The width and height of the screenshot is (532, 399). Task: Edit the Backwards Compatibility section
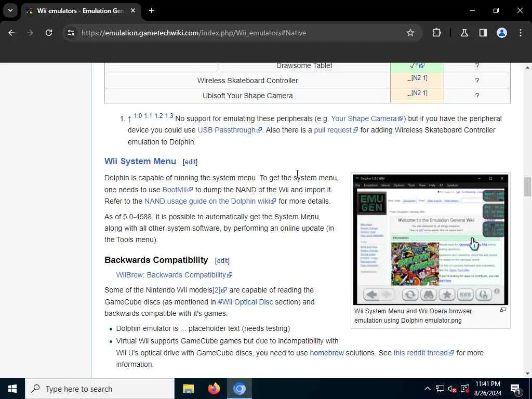[222, 261]
